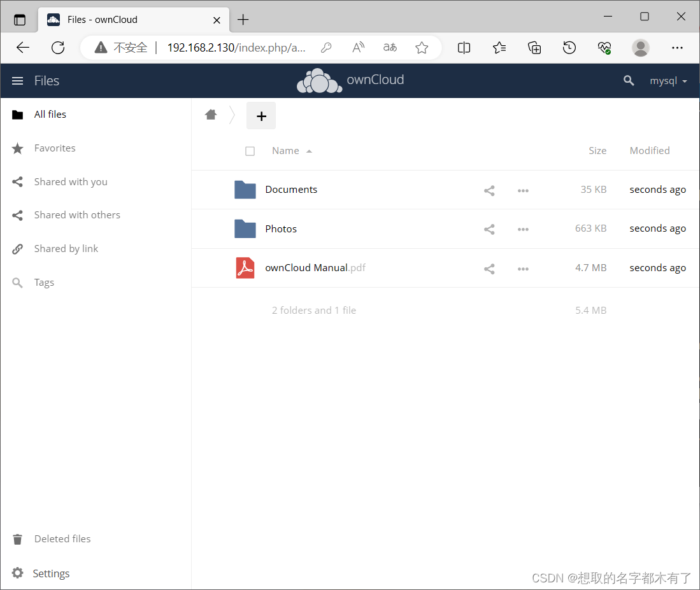700x590 pixels.
Task: Open the Photos folder icon
Action: point(245,228)
